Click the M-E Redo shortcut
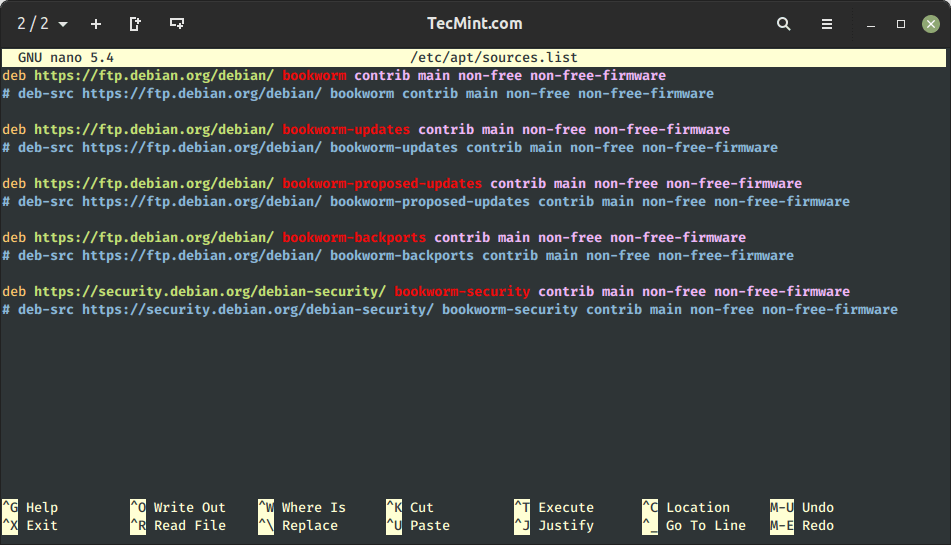The height and width of the screenshot is (545, 951). point(802,526)
